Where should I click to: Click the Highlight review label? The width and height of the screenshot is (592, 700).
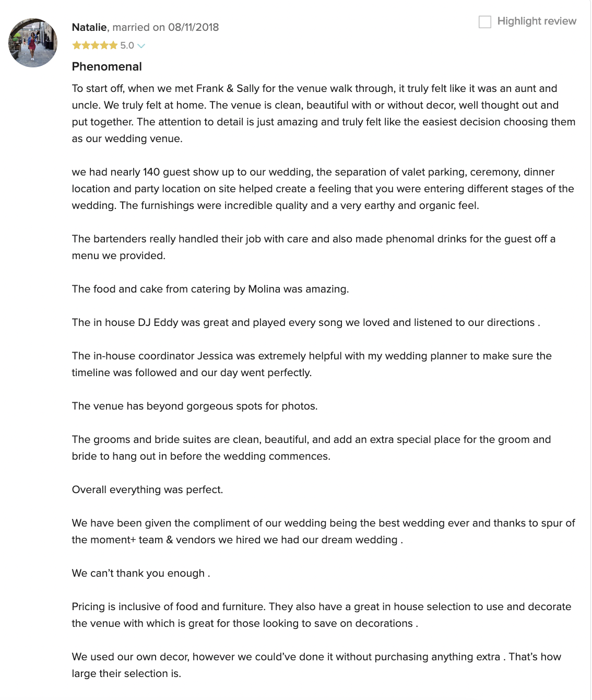pos(537,21)
